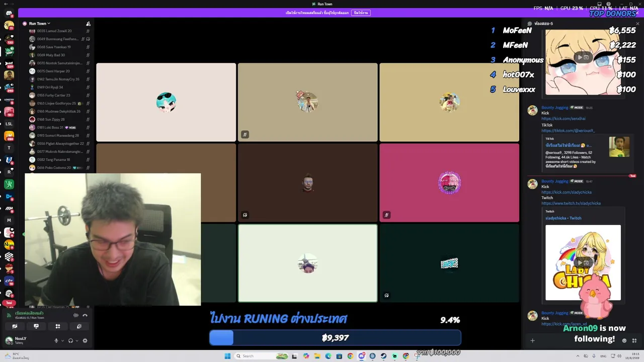The image size is (644, 362).
Task: Click the donation goal progress bar
Action: coord(335,338)
